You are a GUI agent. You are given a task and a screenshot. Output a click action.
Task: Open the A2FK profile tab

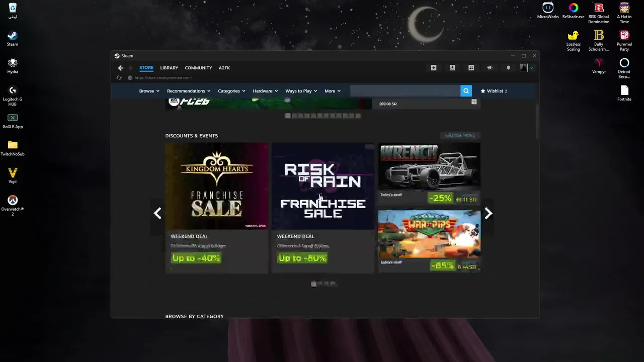click(224, 68)
